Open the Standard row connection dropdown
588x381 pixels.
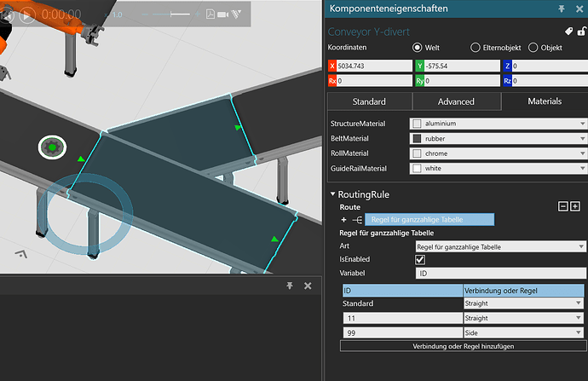pyautogui.click(x=523, y=303)
